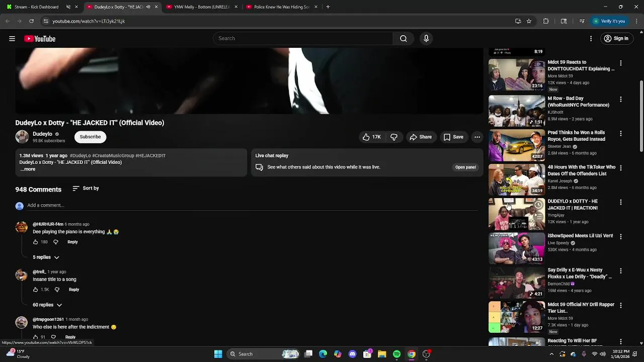Open YouTube settings three-dot menu
The height and width of the screenshot is (362, 644).
(x=591, y=39)
